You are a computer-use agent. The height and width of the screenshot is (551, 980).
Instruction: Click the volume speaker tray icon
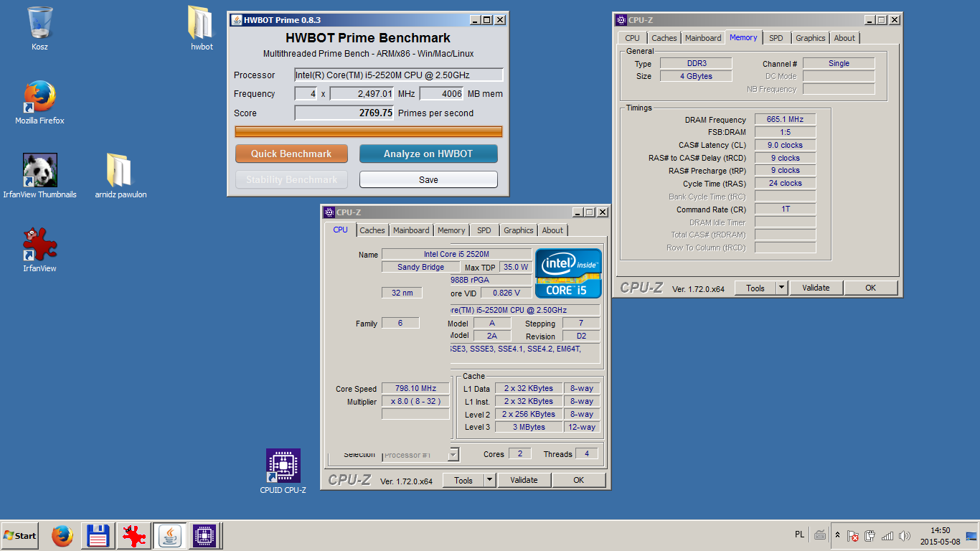click(905, 536)
